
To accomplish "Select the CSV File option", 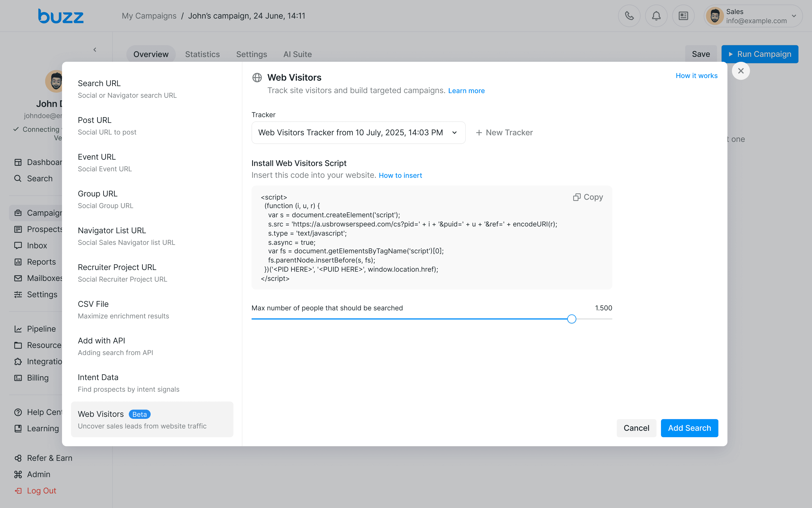I will [x=152, y=309].
